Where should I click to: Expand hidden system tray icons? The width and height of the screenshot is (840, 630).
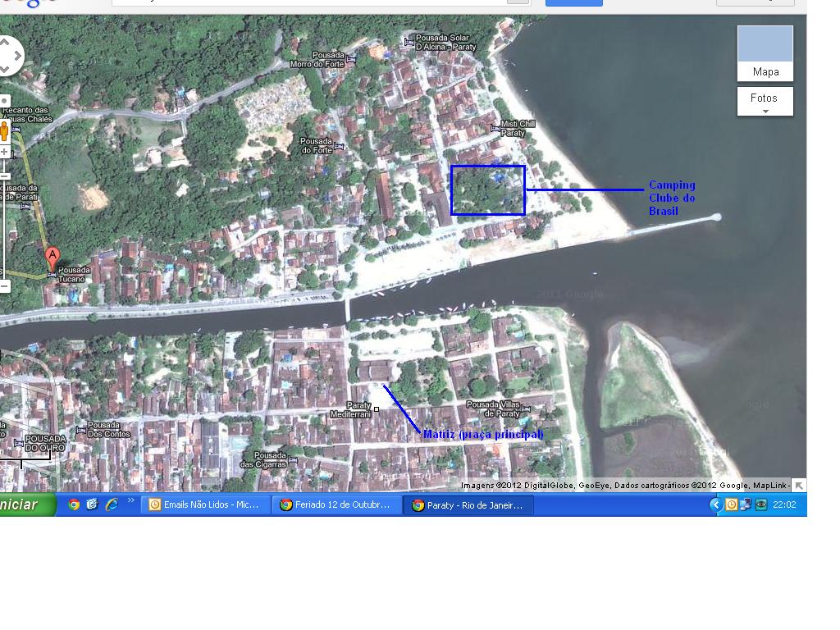point(715,504)
